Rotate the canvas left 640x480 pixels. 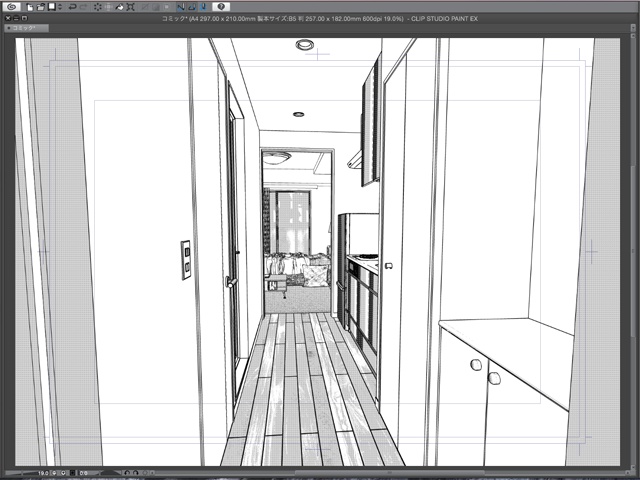(127, 473)
